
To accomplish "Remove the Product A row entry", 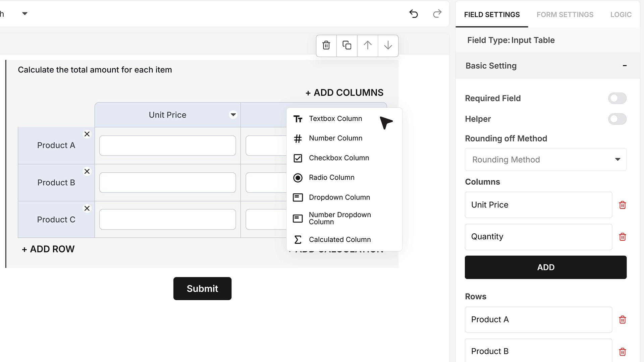I will [x=623, y=319].
